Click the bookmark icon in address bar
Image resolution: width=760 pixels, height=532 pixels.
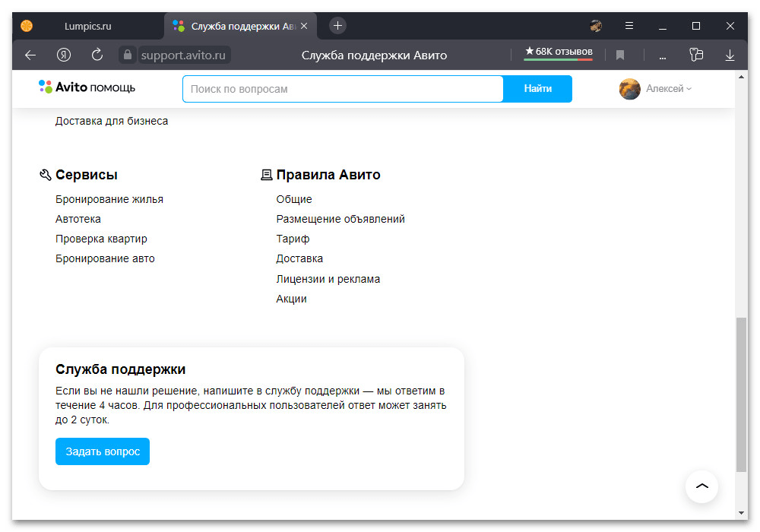coord(620,55)
